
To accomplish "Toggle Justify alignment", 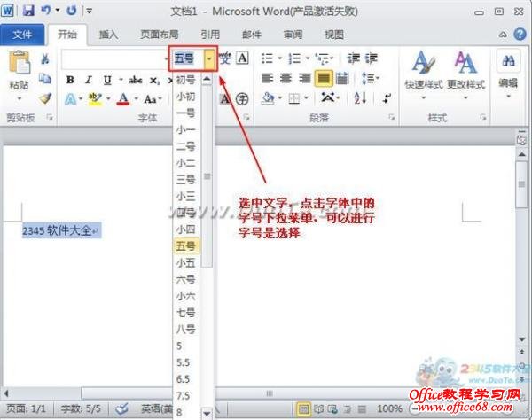I will 324,79.
